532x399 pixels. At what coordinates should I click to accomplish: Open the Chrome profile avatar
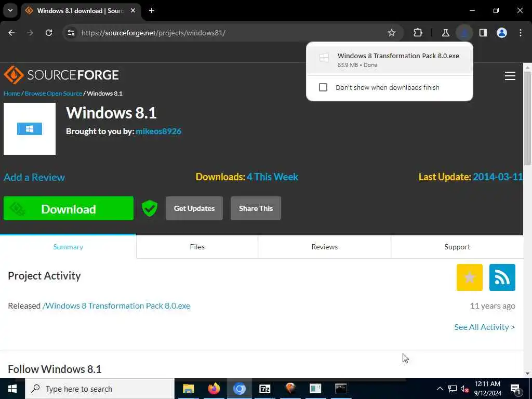pos(502,33)
